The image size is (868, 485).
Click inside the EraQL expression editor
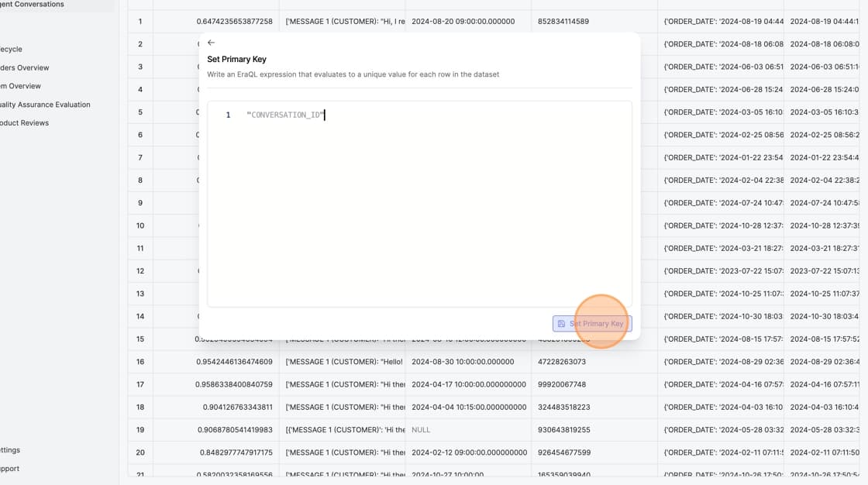[x=418, y=209]
